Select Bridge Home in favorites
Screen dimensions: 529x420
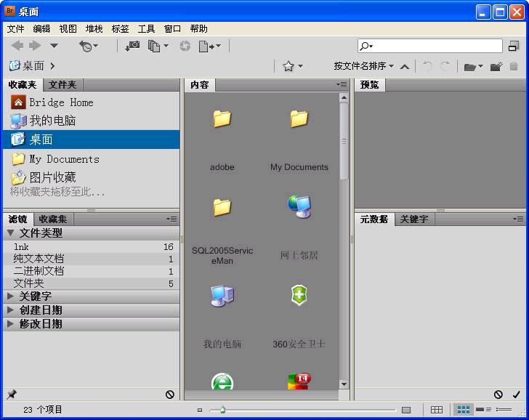pyautogui.click(x=60, y=102)
